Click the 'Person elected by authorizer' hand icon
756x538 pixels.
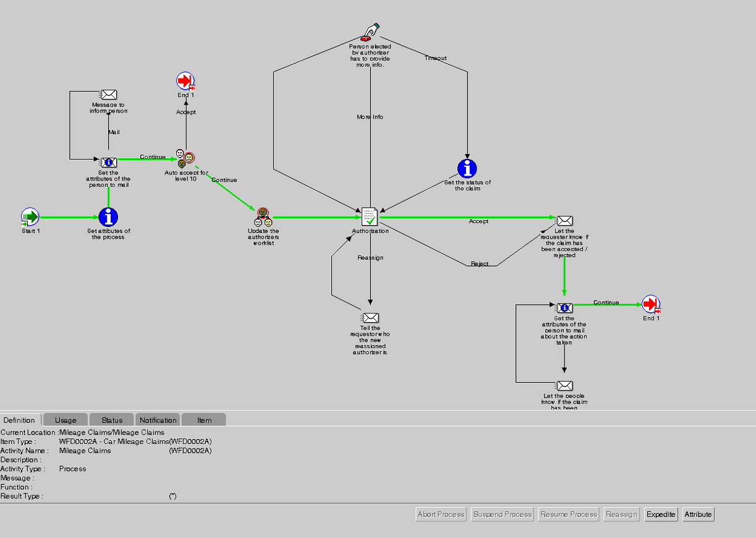(370, 33)
